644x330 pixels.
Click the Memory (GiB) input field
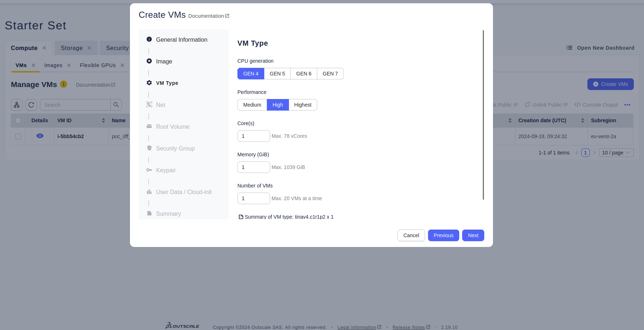(253, 167)
